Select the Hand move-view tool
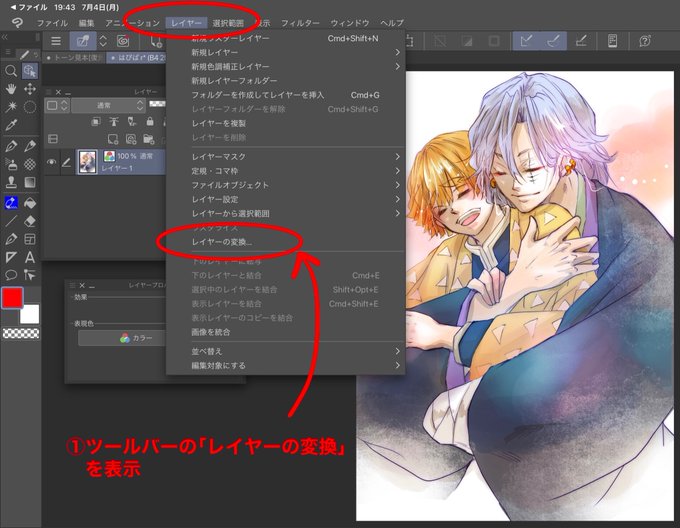680x528 pixels. point(11,89)
